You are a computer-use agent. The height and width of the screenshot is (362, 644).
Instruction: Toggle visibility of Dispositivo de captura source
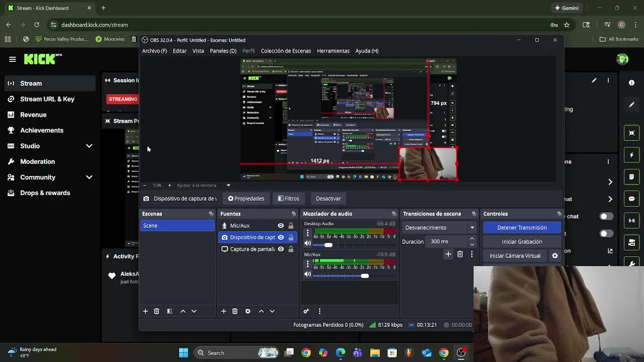click(281, 237)
